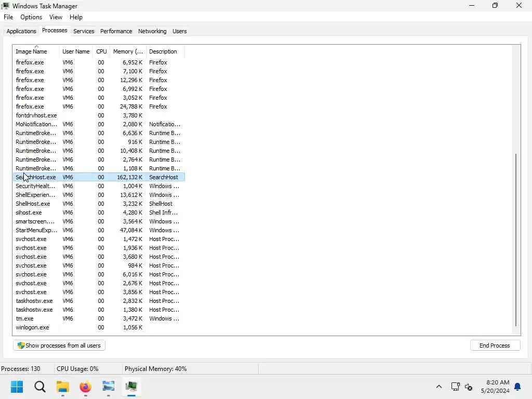This screenshot has width=532, height=399.
Task: Select taskhostw.exe using 1,380 K
Action: click(x=99, y=310)
